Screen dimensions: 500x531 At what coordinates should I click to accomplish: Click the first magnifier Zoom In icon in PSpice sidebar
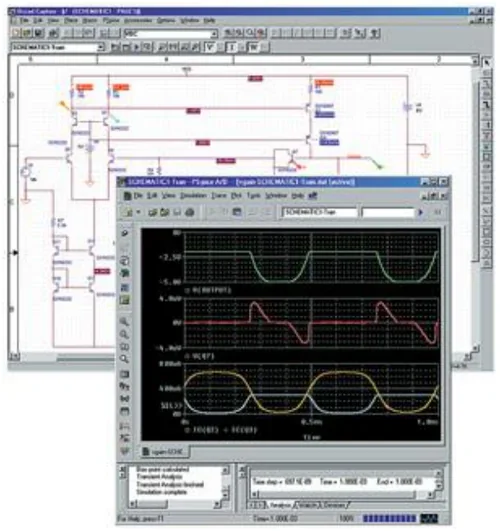click(125, 321)
